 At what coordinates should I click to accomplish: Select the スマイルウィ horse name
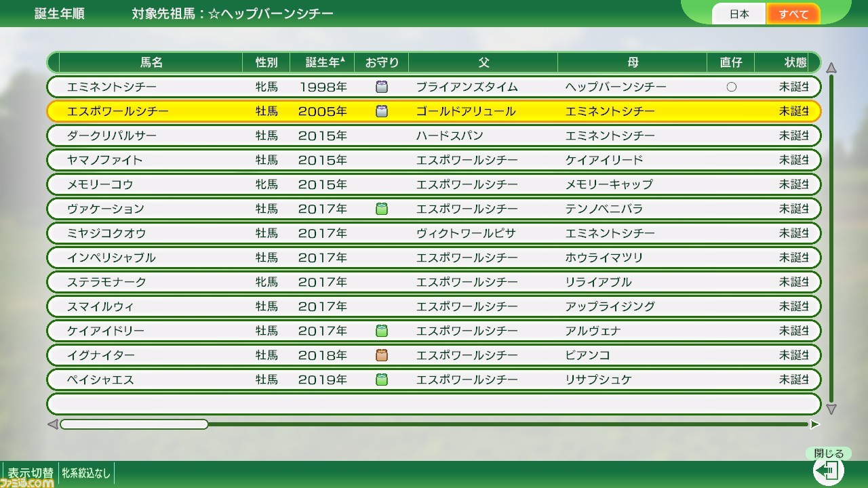[100, 306]
